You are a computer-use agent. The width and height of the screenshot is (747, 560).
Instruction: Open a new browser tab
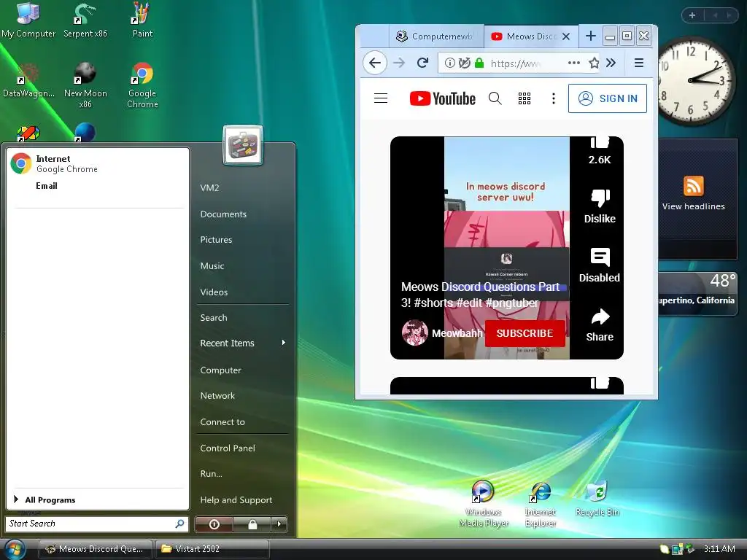click(x=591, y=36)
